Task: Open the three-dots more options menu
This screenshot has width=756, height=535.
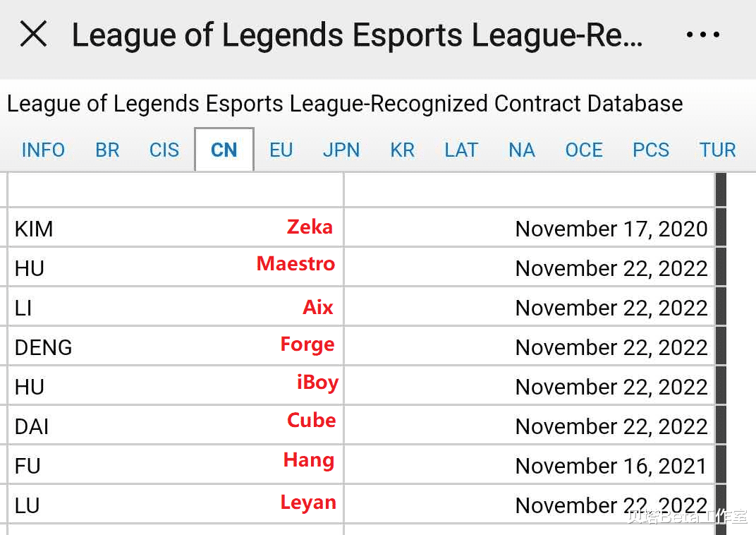Action: point(702,35)
